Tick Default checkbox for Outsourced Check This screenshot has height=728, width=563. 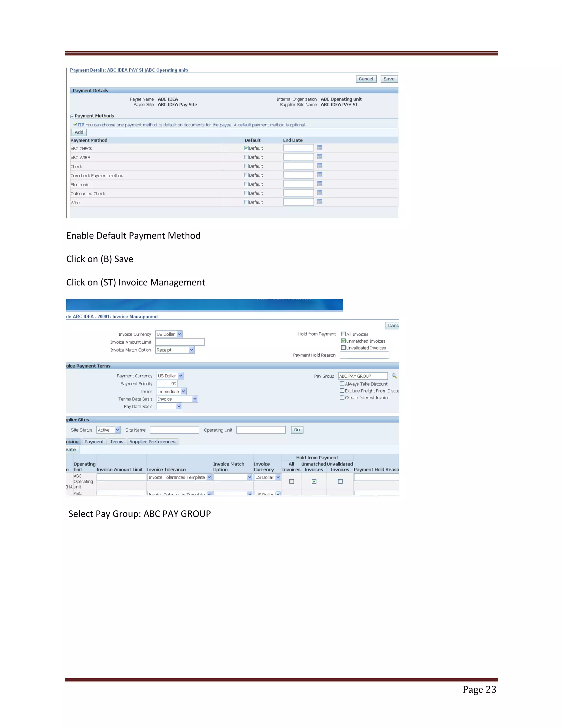click(x=246, y=193)
